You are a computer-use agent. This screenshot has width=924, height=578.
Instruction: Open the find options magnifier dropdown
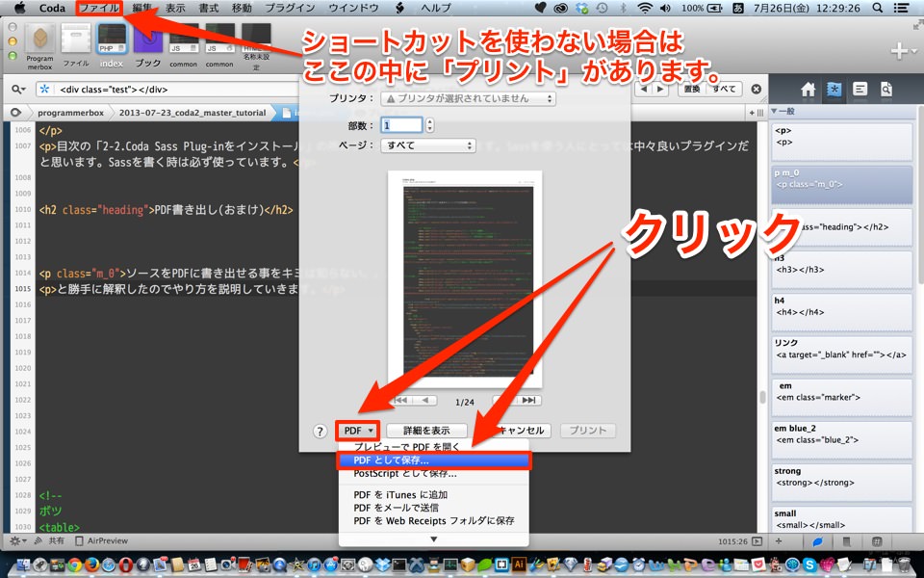pyautogui.click(x=18, y=89)
